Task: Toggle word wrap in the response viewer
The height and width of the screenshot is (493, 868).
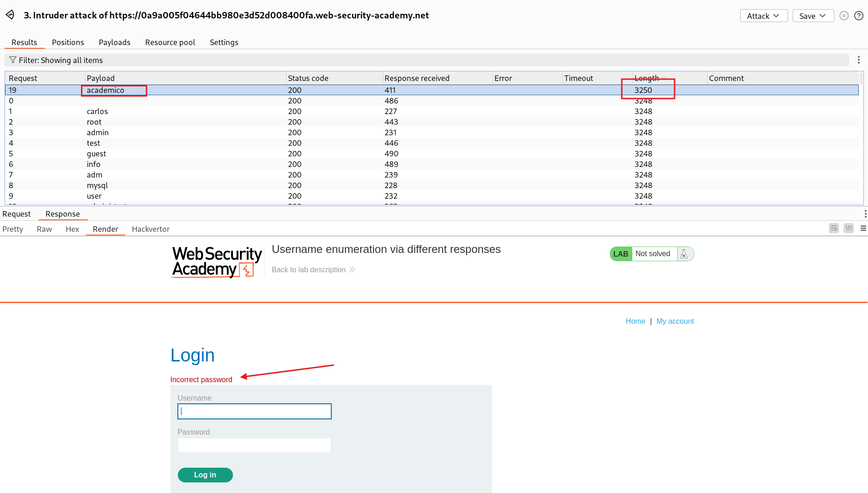Action: coord(834,228)
